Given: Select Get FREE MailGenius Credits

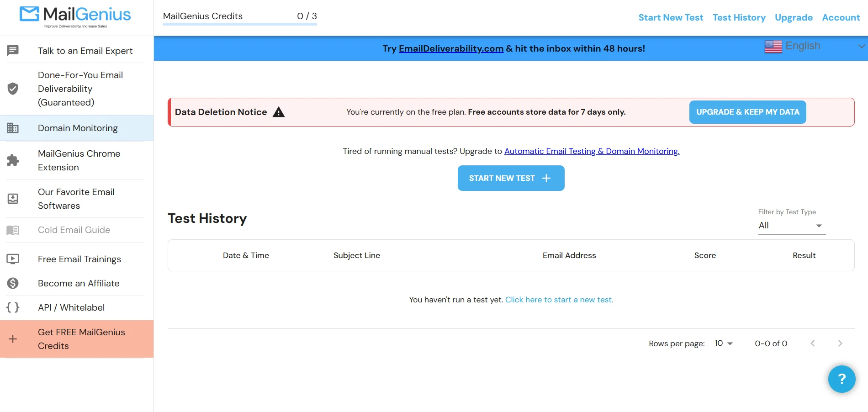Looking at the screenshot, I should coord(77,339).
